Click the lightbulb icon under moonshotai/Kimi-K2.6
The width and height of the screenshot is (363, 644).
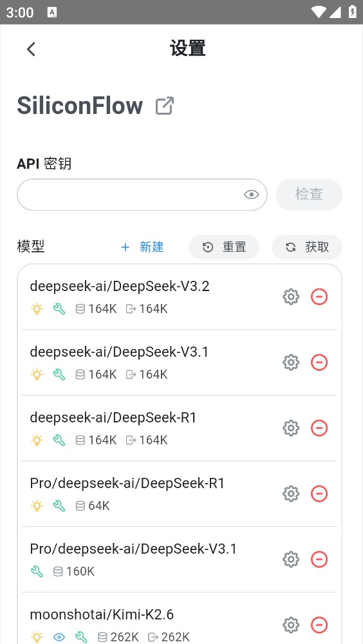coord(37,637)
